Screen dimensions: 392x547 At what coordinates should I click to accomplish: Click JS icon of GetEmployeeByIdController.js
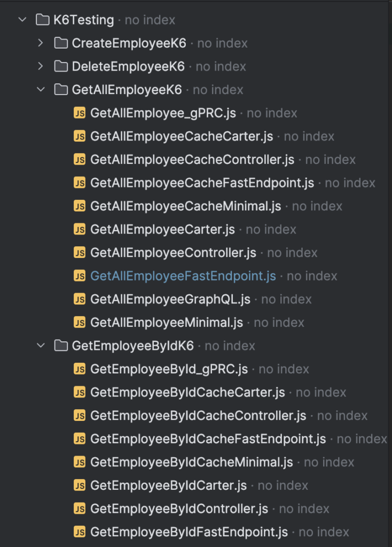click(80, 509)
